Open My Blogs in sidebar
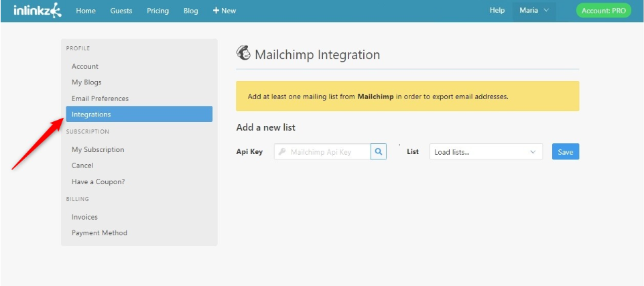 point(86,82)
